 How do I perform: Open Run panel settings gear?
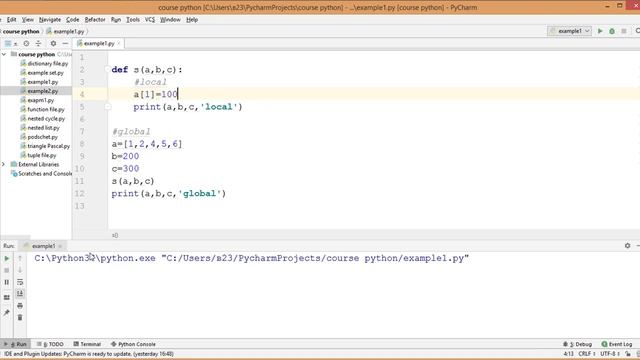627,246
